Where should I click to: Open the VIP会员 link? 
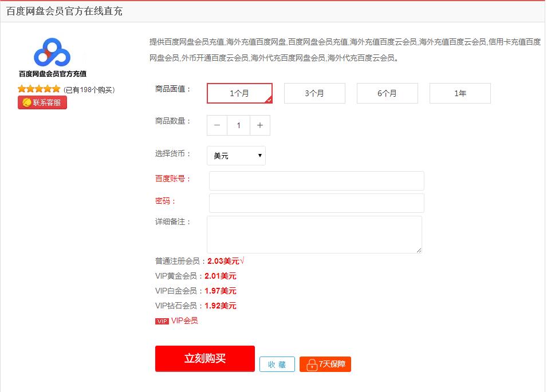pos(184,321)
